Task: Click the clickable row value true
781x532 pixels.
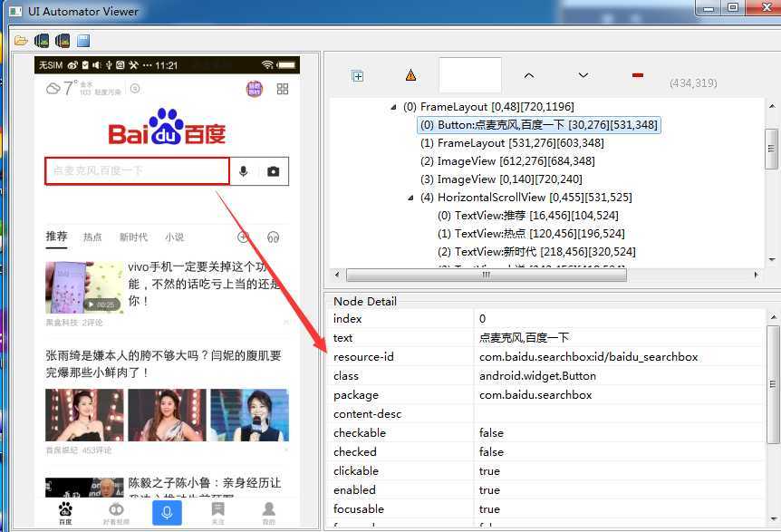Action: [x=489, y=471]
